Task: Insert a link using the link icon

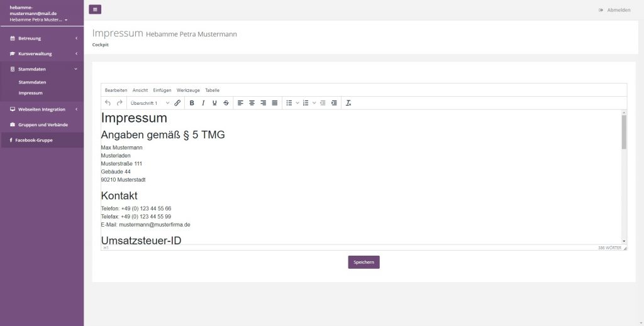Action: 177,103
